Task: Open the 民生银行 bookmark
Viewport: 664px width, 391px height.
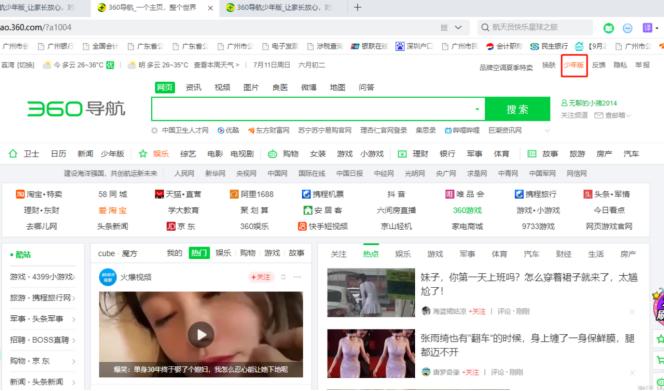Action: coord(549,46)
